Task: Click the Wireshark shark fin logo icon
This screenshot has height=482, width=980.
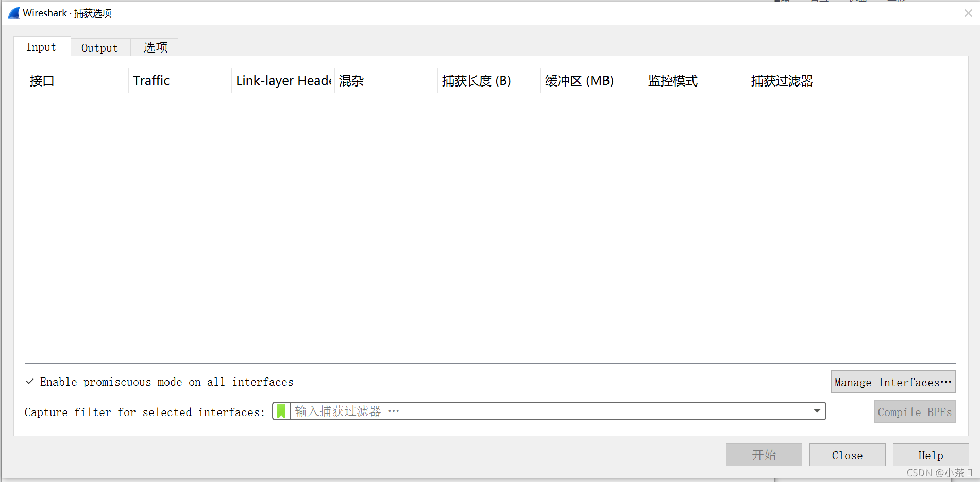Action: (x=14, y=13)
